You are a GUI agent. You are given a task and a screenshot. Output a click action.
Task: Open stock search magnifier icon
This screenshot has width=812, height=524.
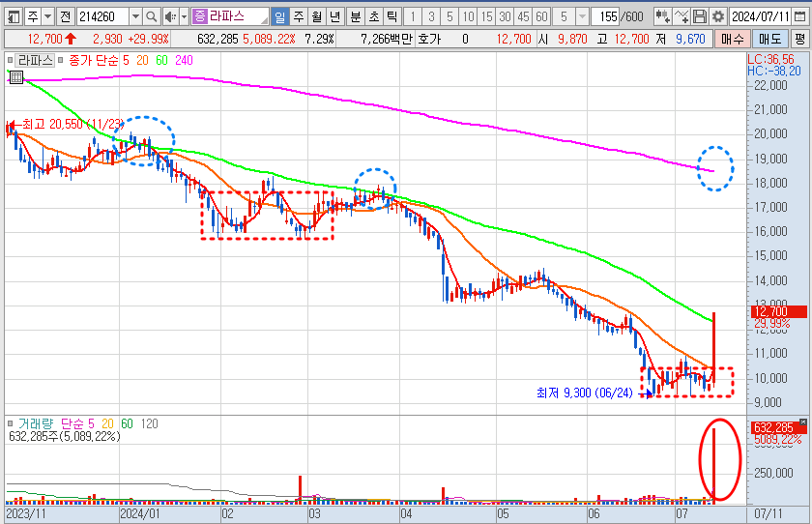pyautogui.click(x=151, y=17)
